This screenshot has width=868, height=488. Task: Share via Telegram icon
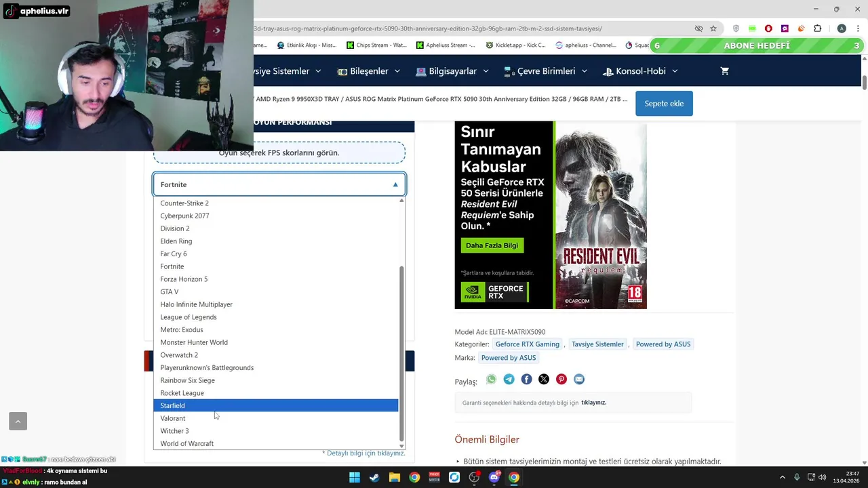(509, 380)
